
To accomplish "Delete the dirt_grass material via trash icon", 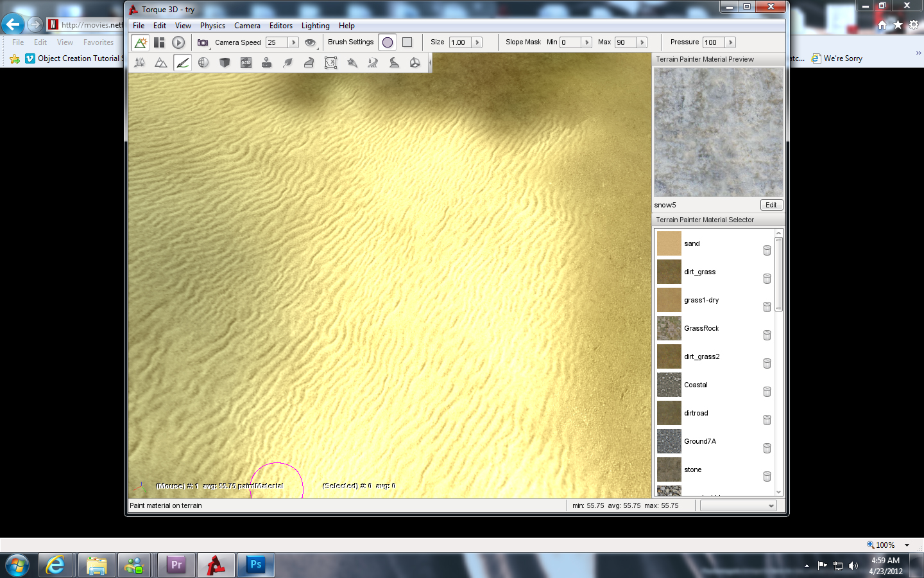I will [x=767, y=279].
